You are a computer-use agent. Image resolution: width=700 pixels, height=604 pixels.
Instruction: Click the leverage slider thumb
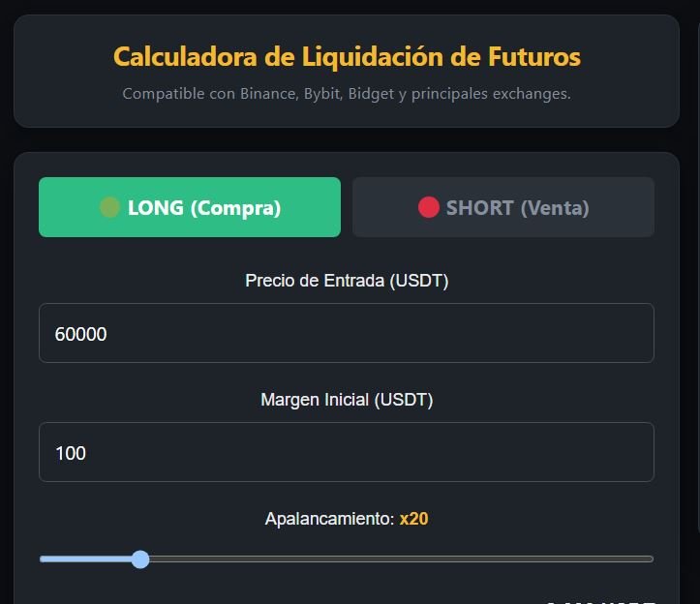[140, 559]
